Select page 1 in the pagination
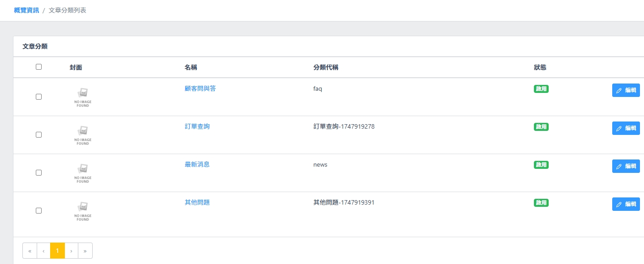 click(x=57, y=251)
